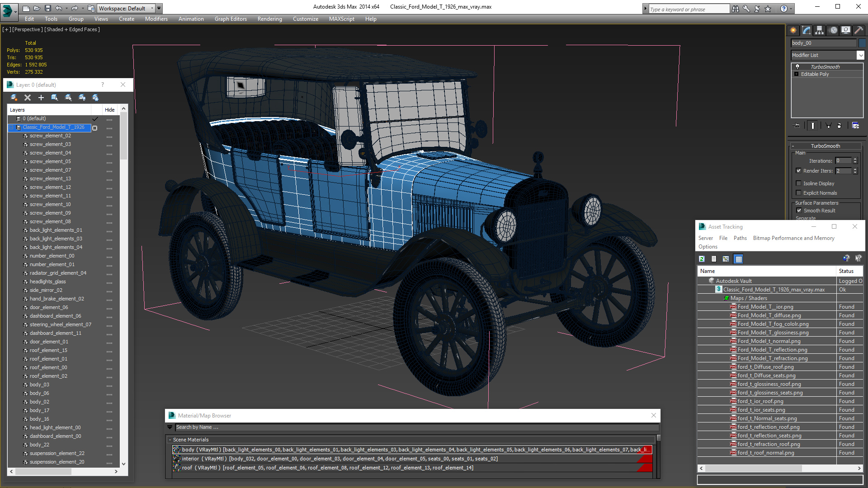Toggle hide for headlights_glass row
The image size is (868, 488).
(109, 282)
